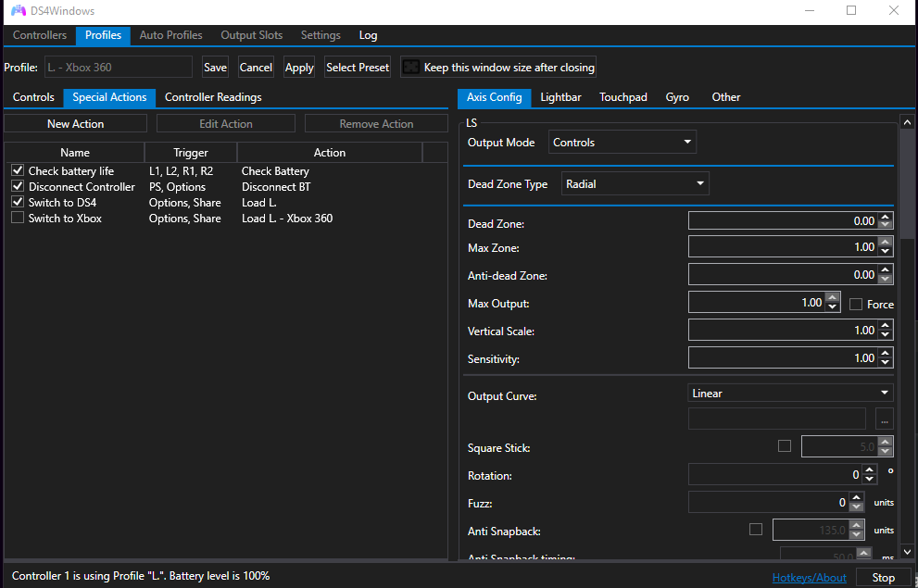Open the custom curve editor via the '...' button
Screen dimensions: 918x588
885,419
